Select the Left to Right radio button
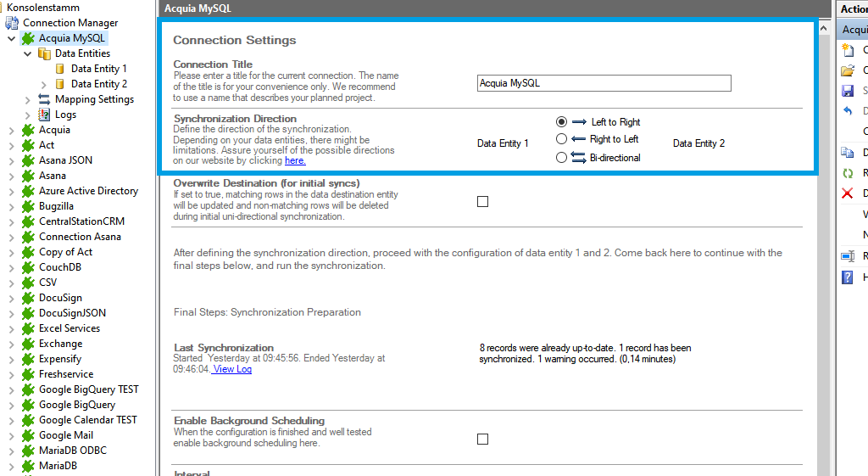 pyautogui.click(x=561, y=122)
